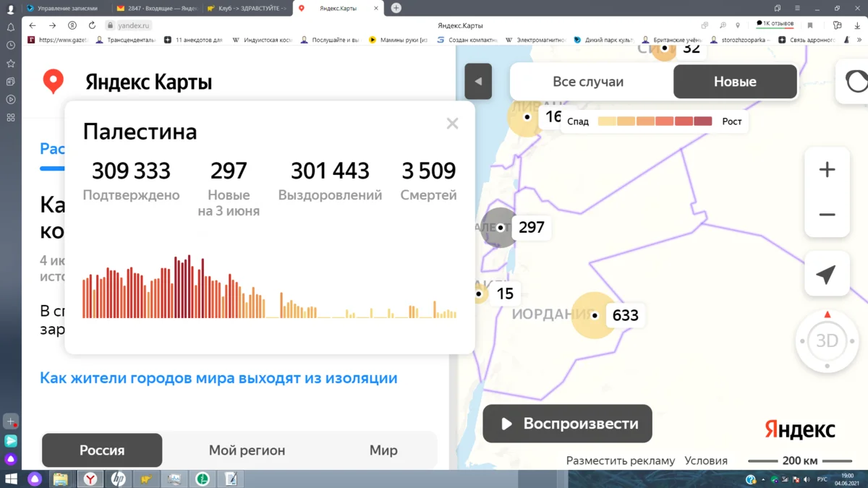Screen dimensions: 868x488
Task: Select the Иордания map marker showing 633
Action: point(594,315)
